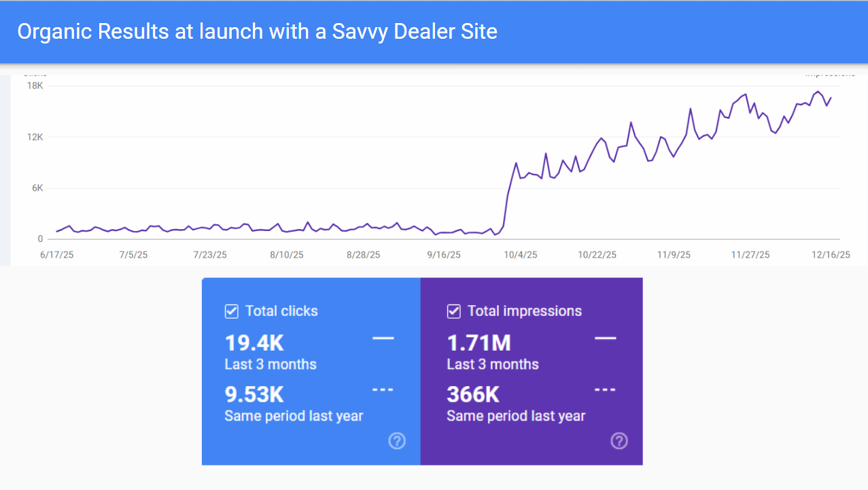Click 'Same period last year' under Total impressions
The height and width of the screenshot is (490, 868).
[516, 416]
